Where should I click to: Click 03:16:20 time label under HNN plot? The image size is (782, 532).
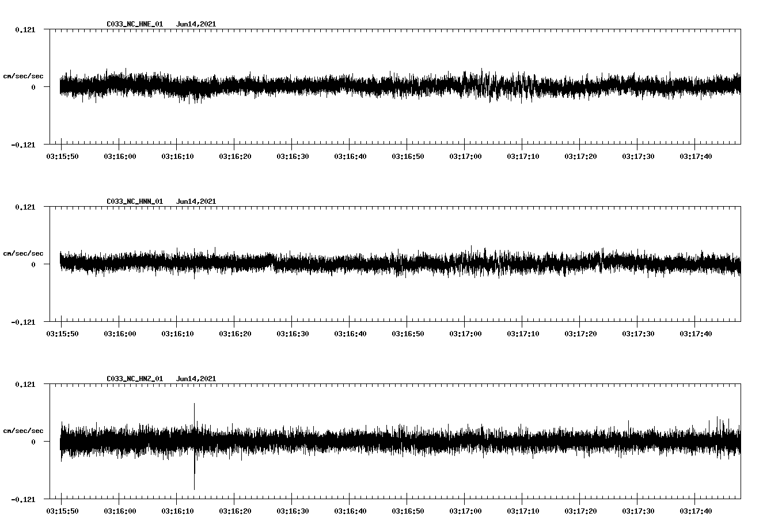(x=235, y=333)
